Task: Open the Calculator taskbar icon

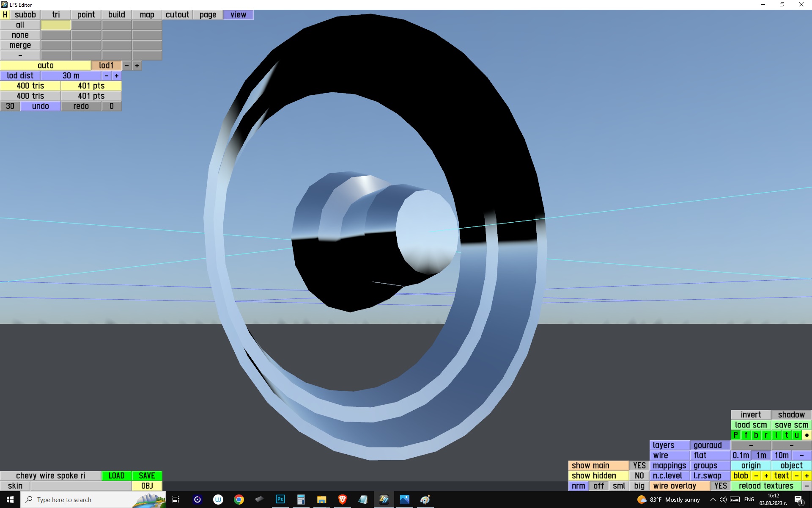Action: coord(301,500)
